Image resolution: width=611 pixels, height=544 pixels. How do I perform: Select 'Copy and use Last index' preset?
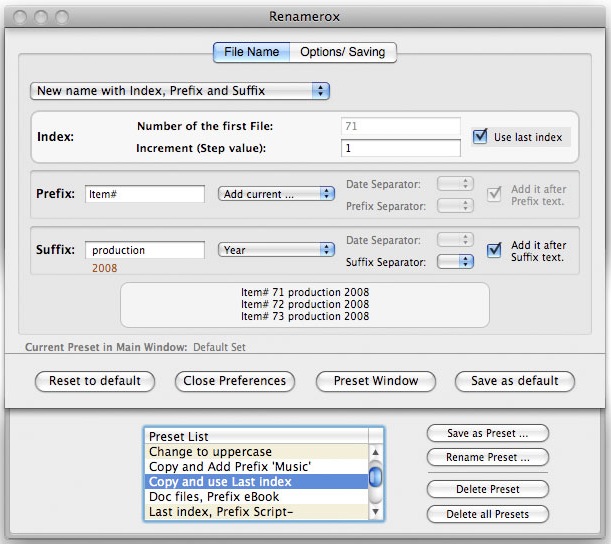256,482
